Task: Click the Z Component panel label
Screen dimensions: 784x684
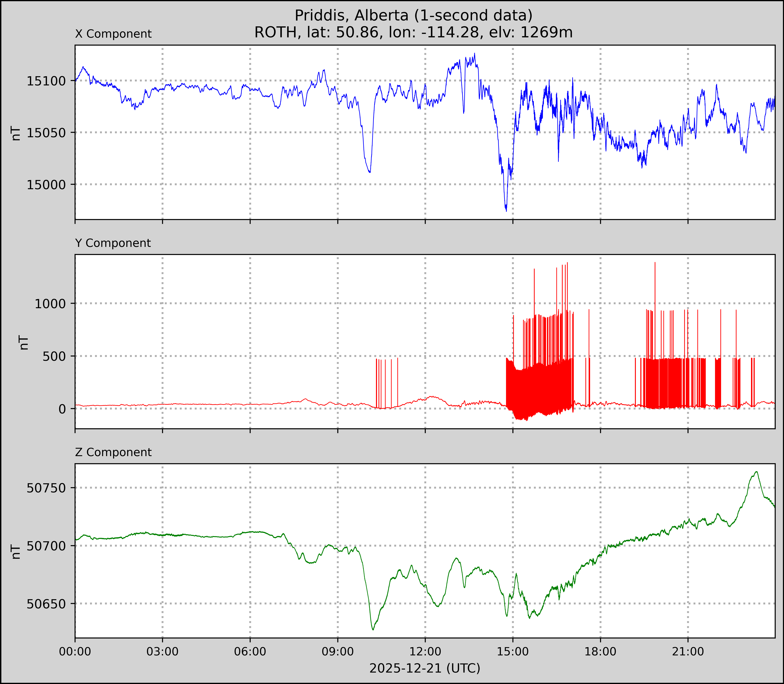Action: point(113,452)
